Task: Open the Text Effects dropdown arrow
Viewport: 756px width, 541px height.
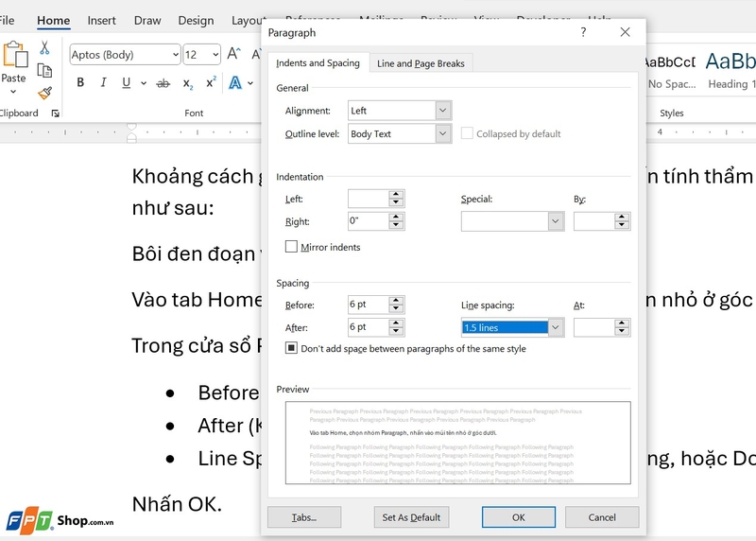Action: (250, 83)
